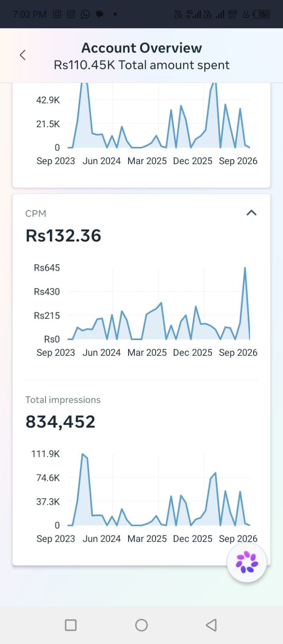Tap the Android home circle button
The image size is (283, 644).
[x=141, y=625]
